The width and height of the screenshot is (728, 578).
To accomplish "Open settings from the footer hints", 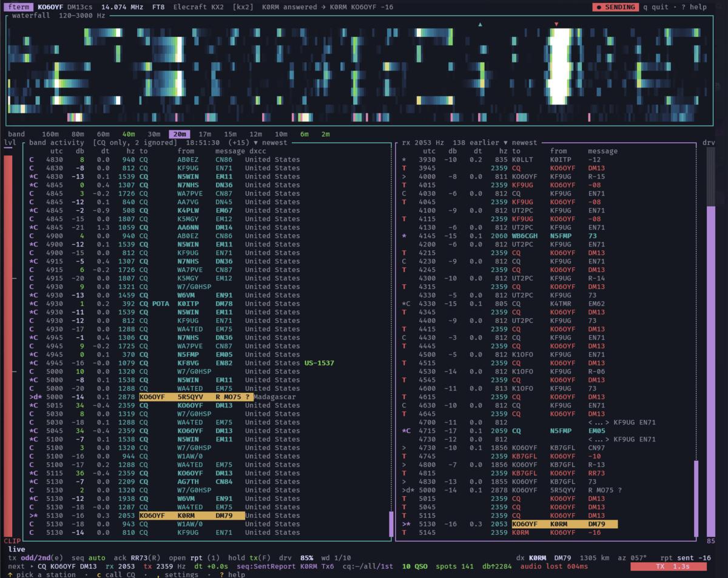I will pyautogui.click(x=177, y=574).
